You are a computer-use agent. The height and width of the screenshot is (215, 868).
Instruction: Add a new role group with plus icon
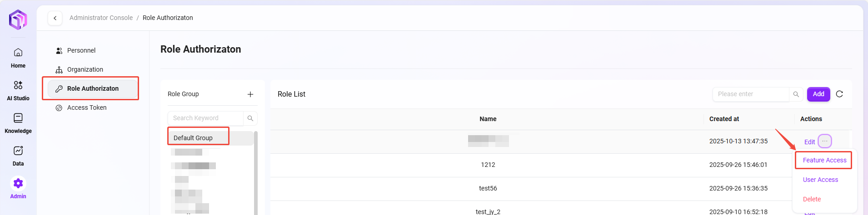[x=250, y=94]
